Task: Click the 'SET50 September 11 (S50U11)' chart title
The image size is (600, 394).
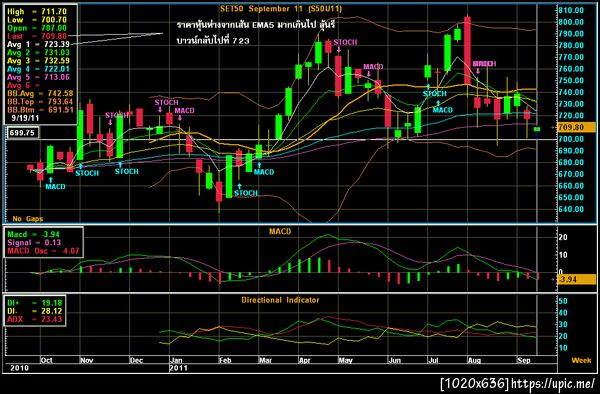Action: pyautogui.click(x=280, y=8)
